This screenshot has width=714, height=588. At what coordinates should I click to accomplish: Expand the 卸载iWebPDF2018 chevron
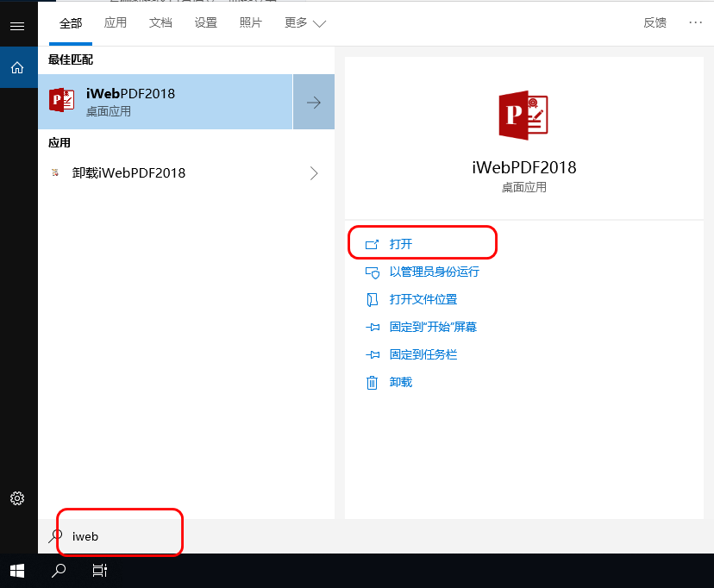coord(314,172)
